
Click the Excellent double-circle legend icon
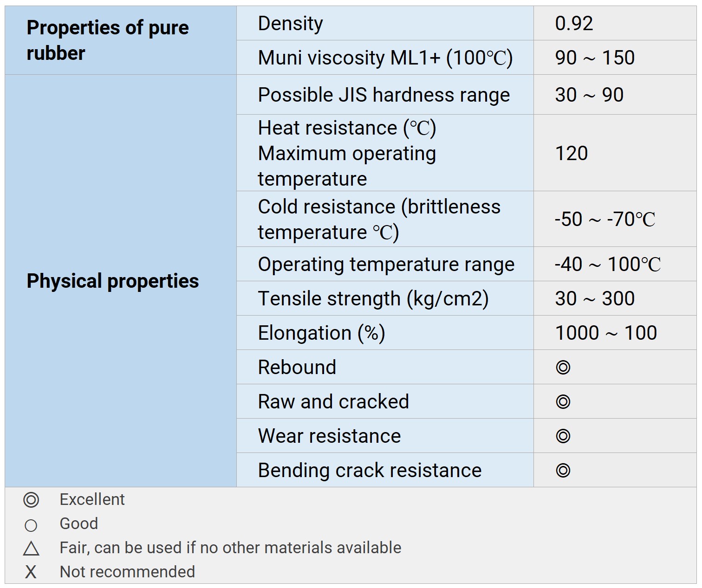pyautogui.click(x=31, y=500)
